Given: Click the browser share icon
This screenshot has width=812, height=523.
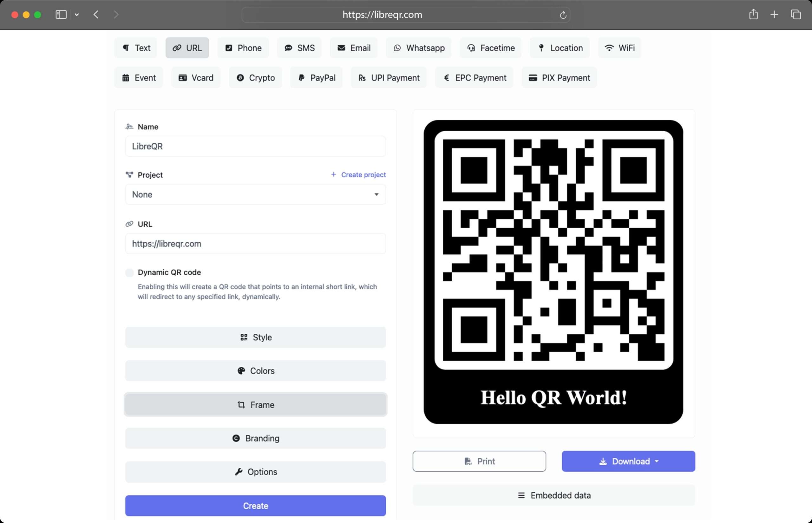Looking at the screenshot, I should (753, 14).
